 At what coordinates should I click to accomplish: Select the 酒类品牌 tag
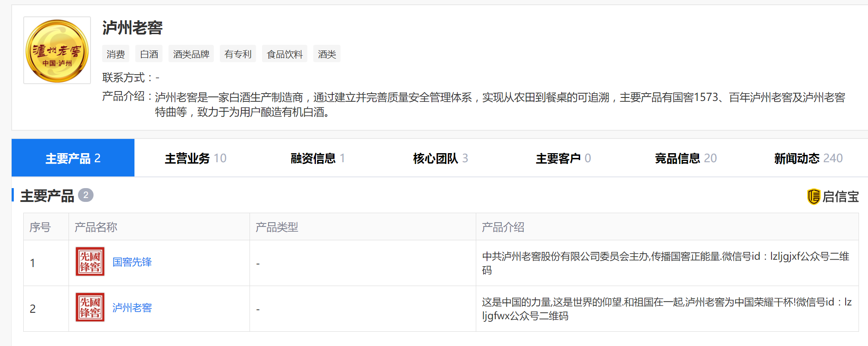(191, 54)
